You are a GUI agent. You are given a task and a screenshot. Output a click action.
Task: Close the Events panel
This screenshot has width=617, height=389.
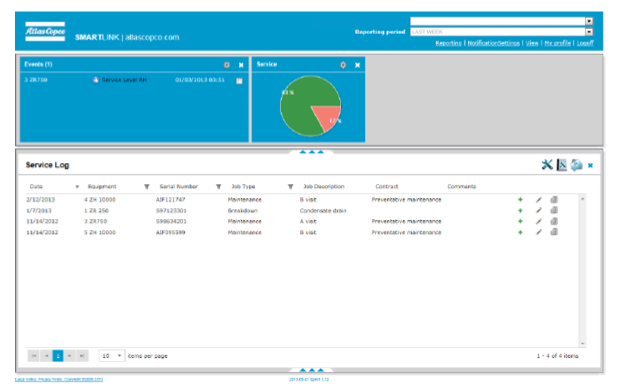[x=241, y=65]
